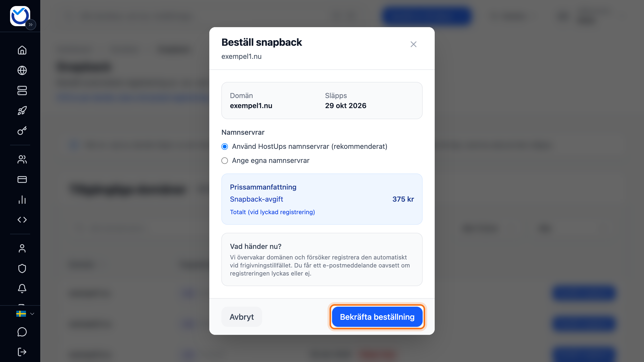Open the Swedish flag language dropdown
Image resolution: width=644 pixels, height=362 pixels.
pos(25,314)
